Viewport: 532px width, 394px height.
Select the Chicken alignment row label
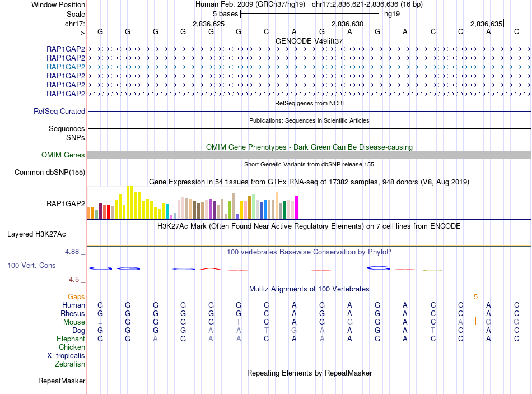(72, 347)
